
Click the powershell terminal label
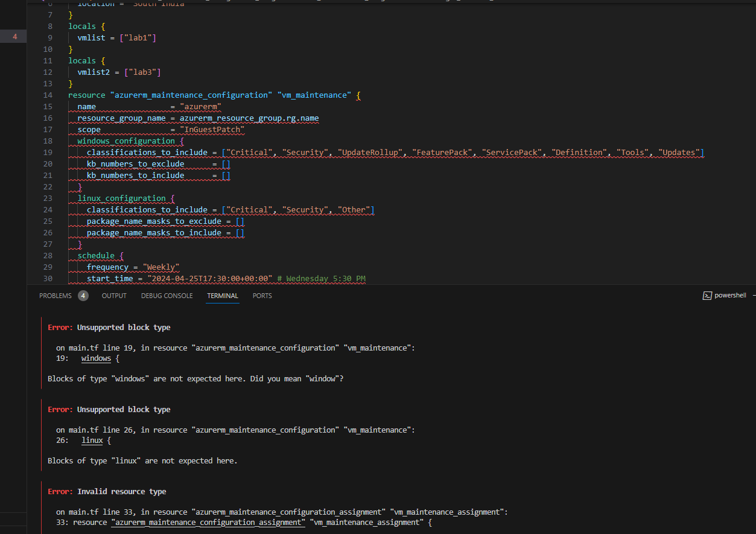(x=730, y=296)
